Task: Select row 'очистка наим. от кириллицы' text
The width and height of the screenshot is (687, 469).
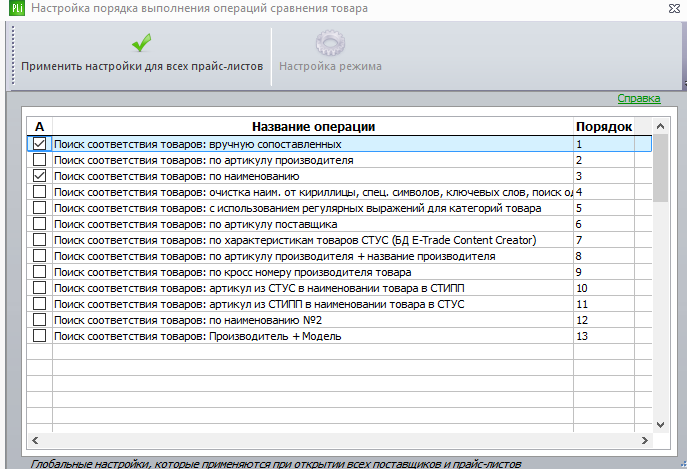Action: 313,192
